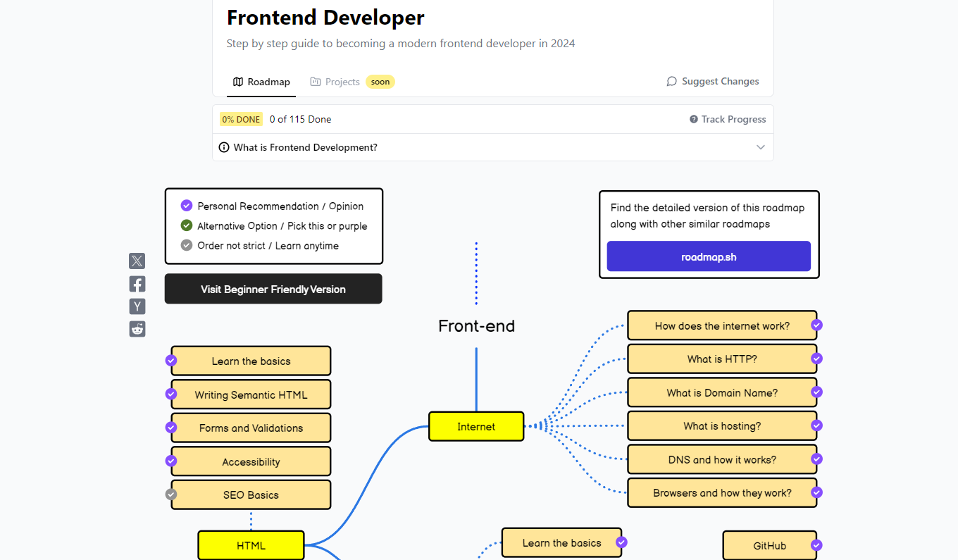Open Writing Semantic HTML node
The width and height of the screenshot is (958, 560).
click(251, 394)
